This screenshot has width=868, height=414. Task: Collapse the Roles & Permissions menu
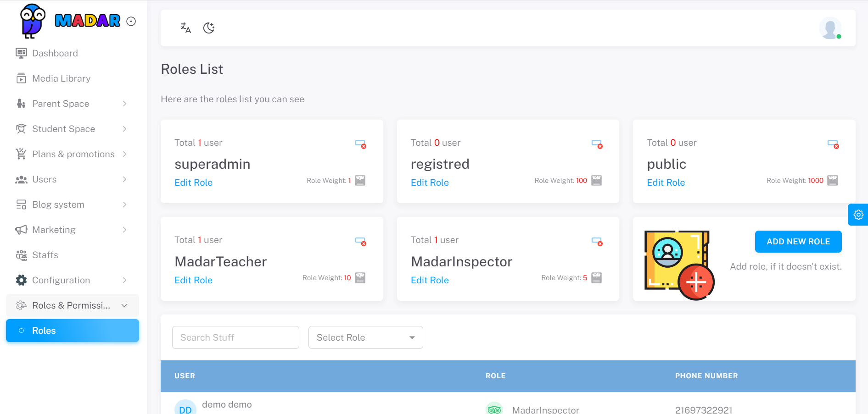72,305
